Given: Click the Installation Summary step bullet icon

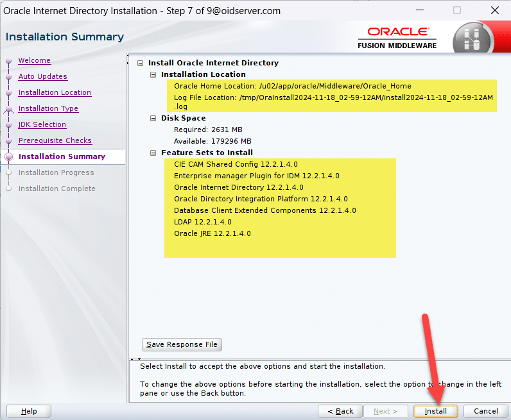Looking at the screenshot, I should (x=8, y=156).
